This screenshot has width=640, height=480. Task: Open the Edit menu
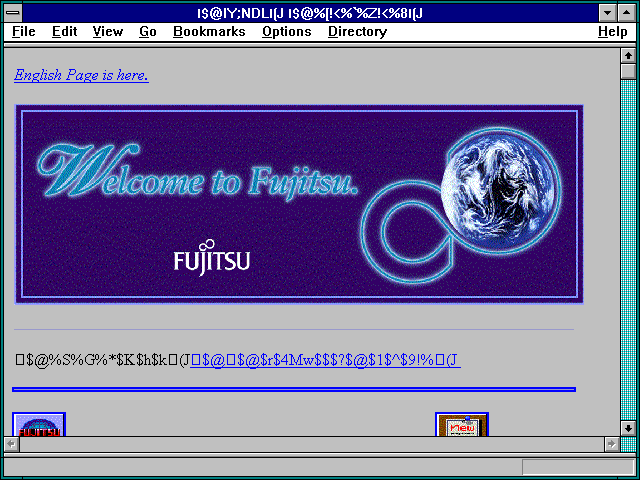(x=64, y=31)
